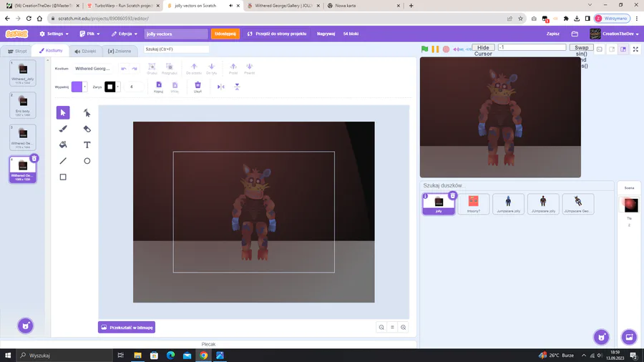
Task: Open the Plik menu
Action: [x=89, y=34]
